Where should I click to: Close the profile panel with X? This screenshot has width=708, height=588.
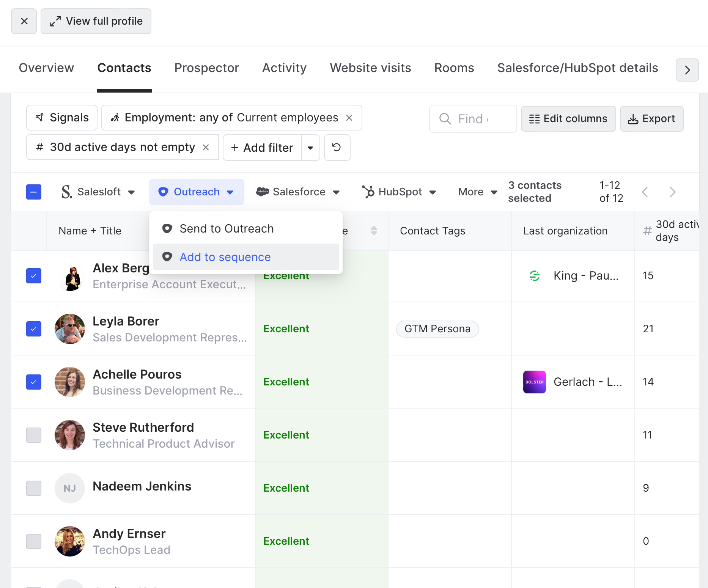24,21
